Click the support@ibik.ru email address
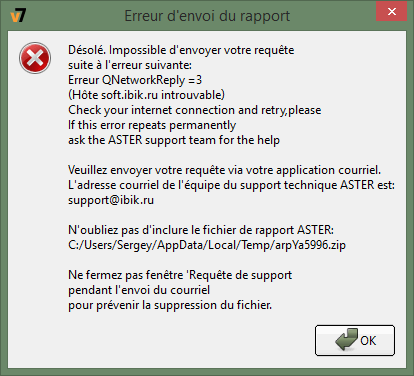The width and height of the screenshot is (414, 376). coord(111,200)
